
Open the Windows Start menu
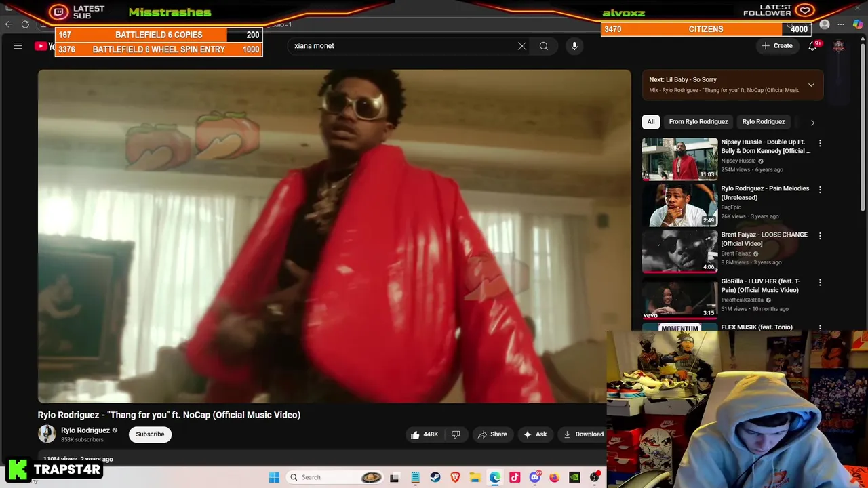click(x=274, y=477)
